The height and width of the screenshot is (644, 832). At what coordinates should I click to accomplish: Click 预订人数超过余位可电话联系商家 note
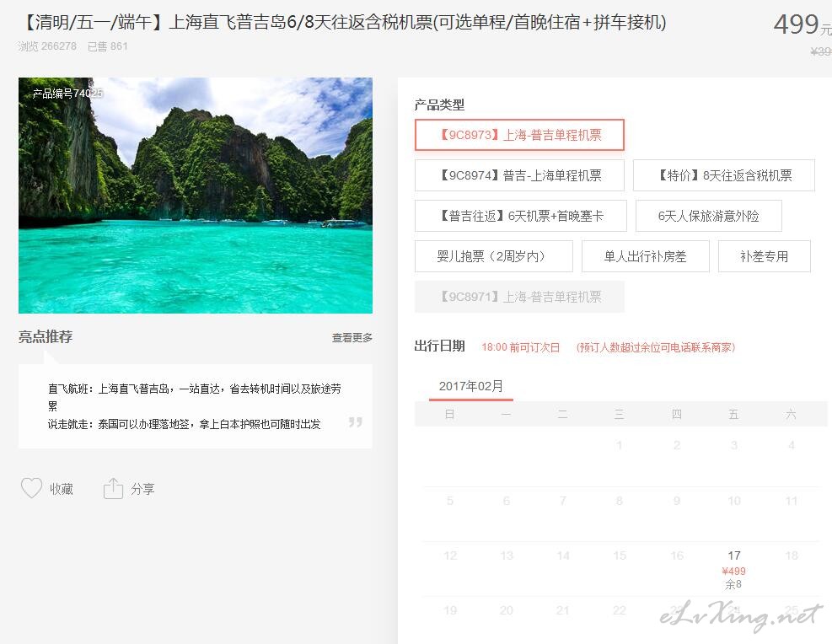[655, 347]
